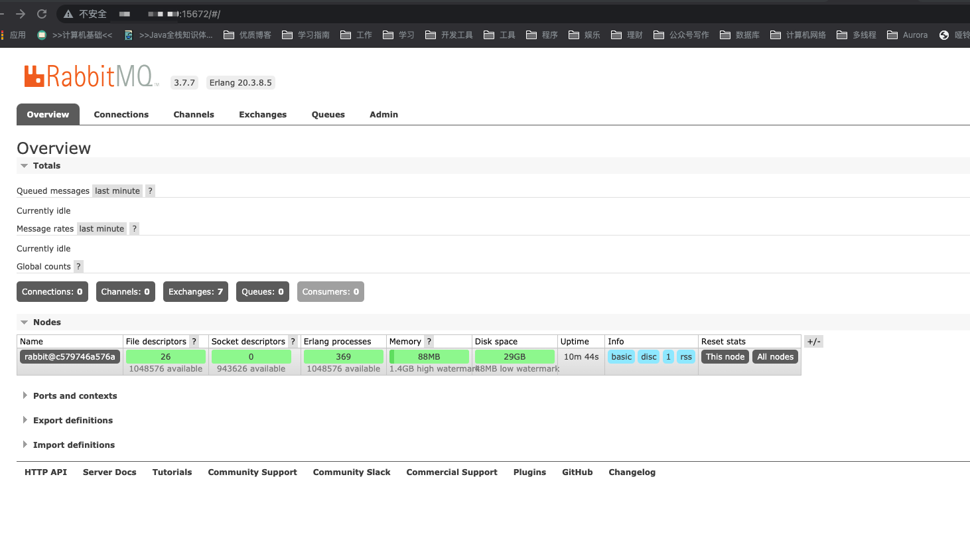
Task: Open the Community Slack footer link
Action: 352,472
